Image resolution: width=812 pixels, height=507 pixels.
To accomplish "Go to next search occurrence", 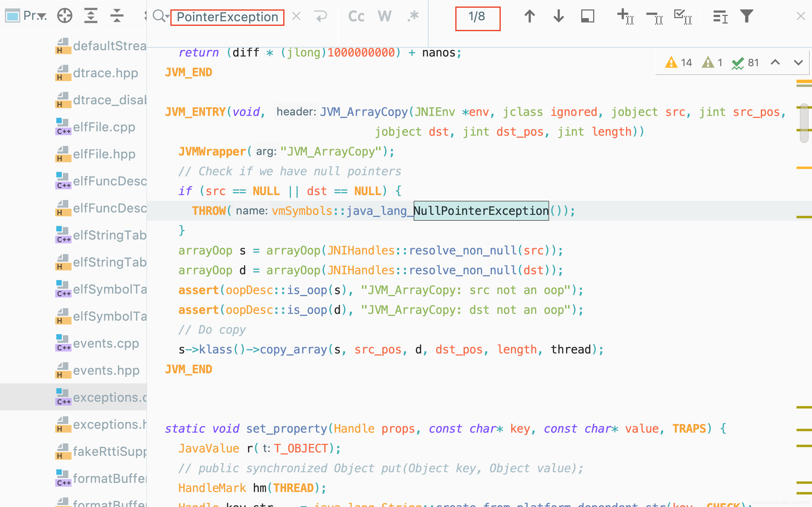I will click(x=558, y=16).
